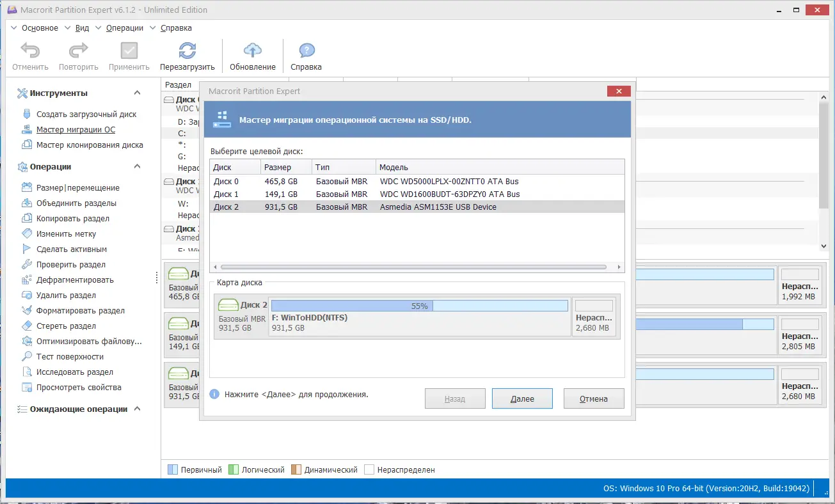This screenshot has width=835, height=504.
Task: Collapse the Операции section
Action: [137, 167]
